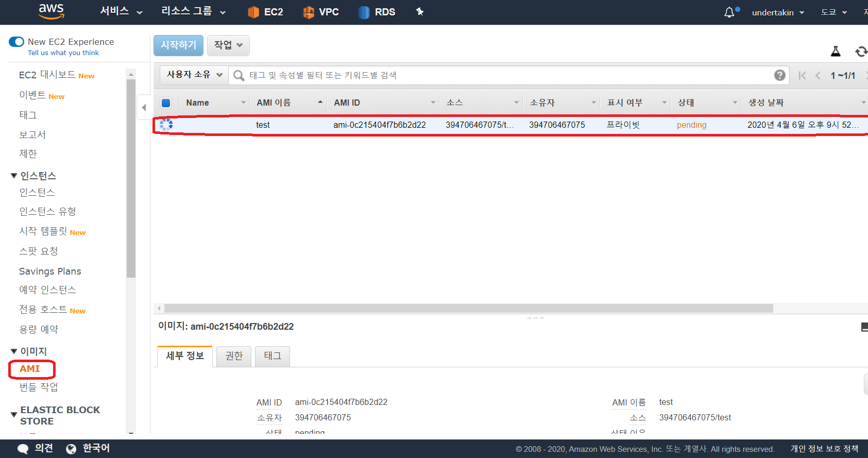Image resolution: width=868 pixels, height=458 pixels.
Task: Click the sidebar vertical scrollbar
Action: [131, 179]
